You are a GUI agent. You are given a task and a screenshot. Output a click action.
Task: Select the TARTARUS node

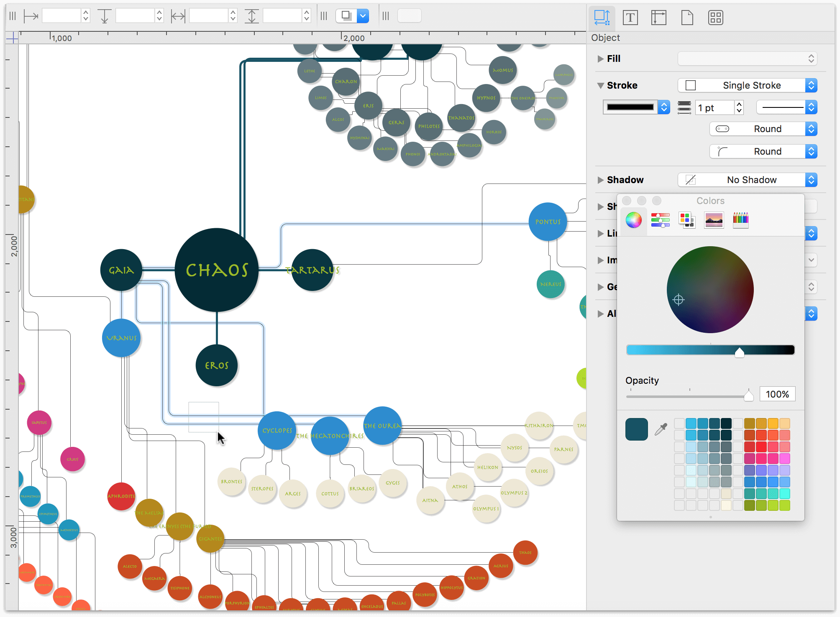pos(312,270)
